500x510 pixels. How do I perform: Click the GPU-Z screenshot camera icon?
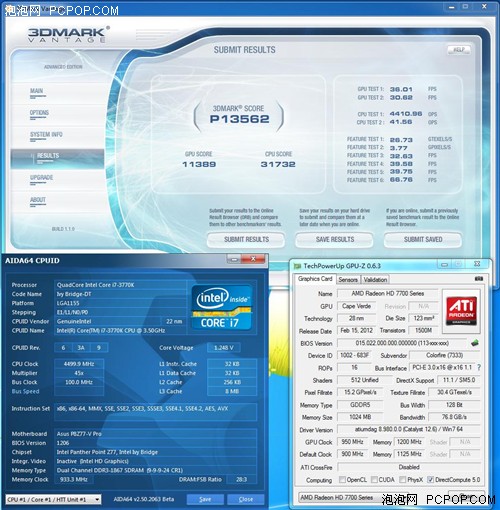coord(479,279)
